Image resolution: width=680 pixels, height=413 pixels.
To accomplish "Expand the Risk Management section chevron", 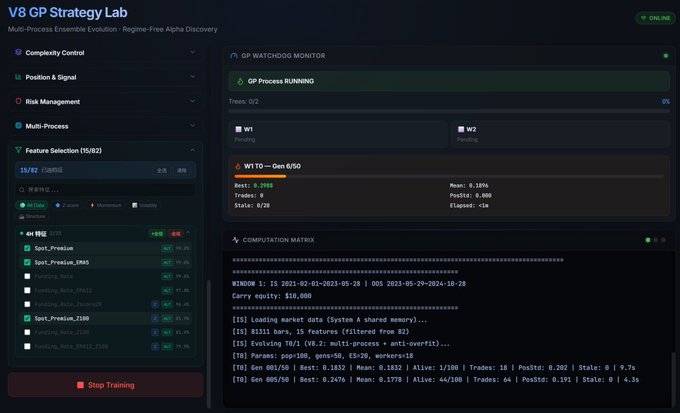I will [x=193, y=101].
